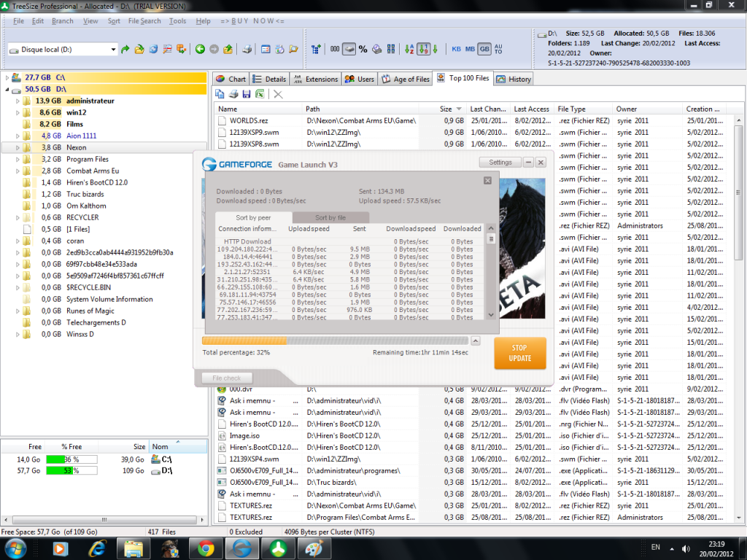This screenshot has width=747, height=560.
Task: Open Gameforge launcher Settings
Action: (500, 163)
